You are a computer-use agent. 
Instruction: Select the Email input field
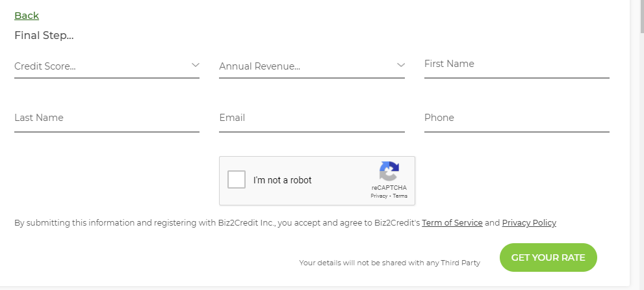(x=311, y=118)
